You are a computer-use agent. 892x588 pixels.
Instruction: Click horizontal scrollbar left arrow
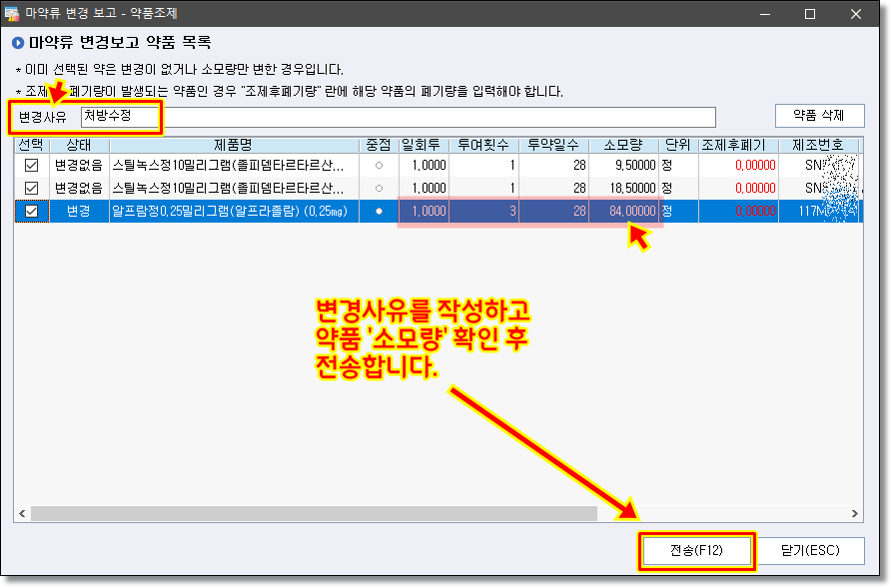pos(22,513)
